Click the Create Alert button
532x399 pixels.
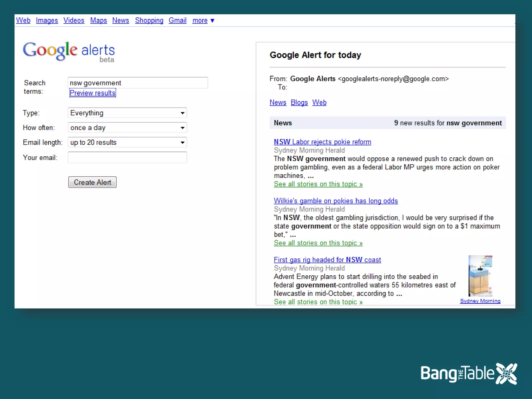click(x=92, y=182)
